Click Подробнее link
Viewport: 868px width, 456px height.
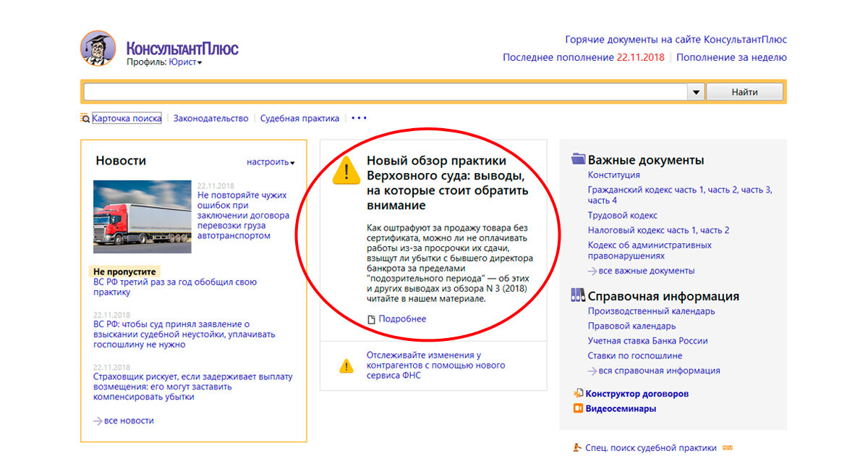point(402,319)
